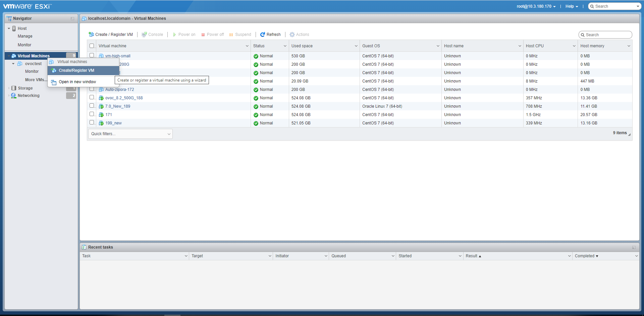The width and height of the screenshot is (644, 316).
Task: Collapse the Navigator panel using its icon
Action: tap(72, 18)
